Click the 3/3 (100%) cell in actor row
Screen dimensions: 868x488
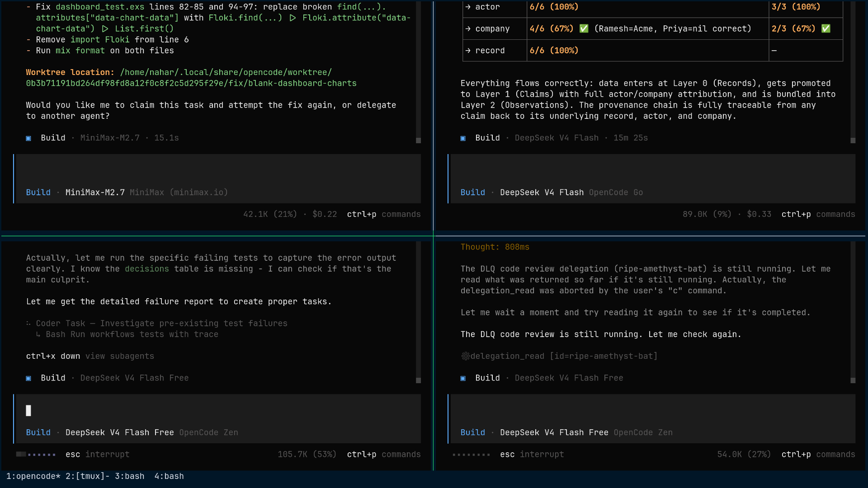click(x=796, y=7)
